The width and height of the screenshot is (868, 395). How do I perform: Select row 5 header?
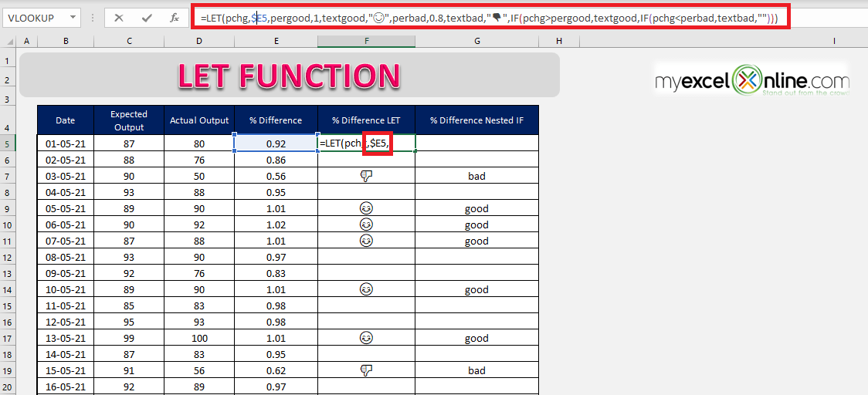pyautogui.click(x=8, y=143)
